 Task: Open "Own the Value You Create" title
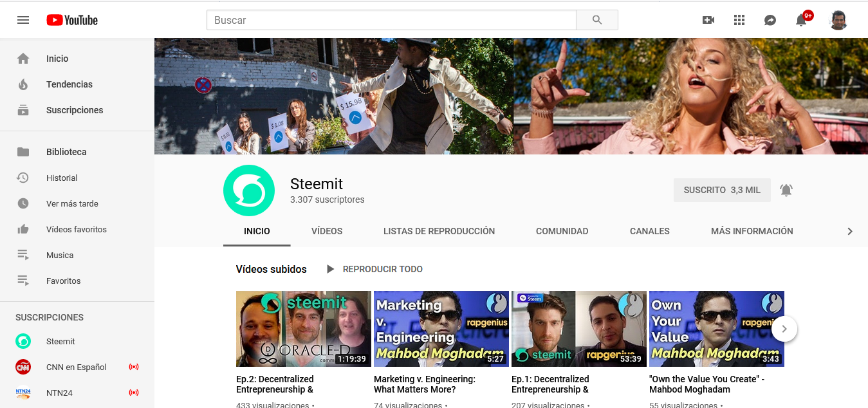click(707, 384)
